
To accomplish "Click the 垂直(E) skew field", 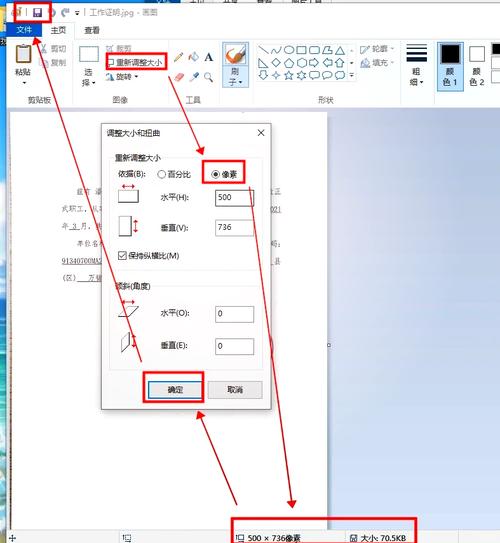I will 234,346.
